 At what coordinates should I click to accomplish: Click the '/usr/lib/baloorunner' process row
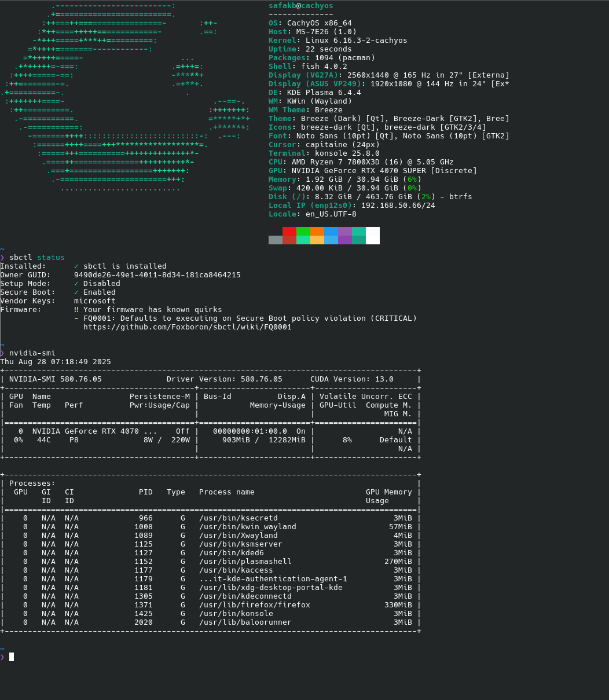tap(211, 622)
